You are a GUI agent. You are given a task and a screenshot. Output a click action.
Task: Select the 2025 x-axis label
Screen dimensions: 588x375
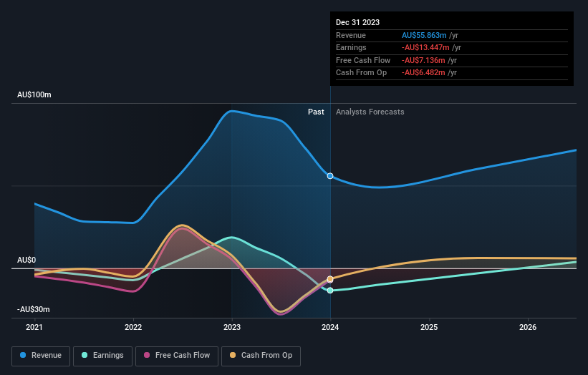tap(429, 327)
